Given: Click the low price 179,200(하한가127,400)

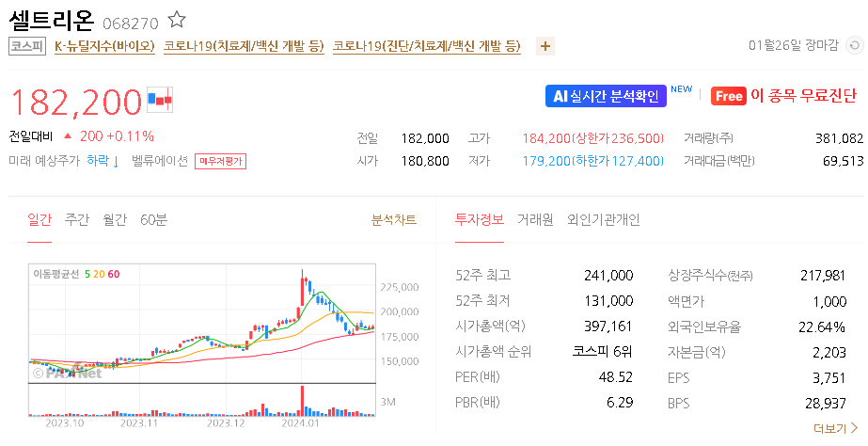Looking at the screenshot, I should tap(592, 161).
